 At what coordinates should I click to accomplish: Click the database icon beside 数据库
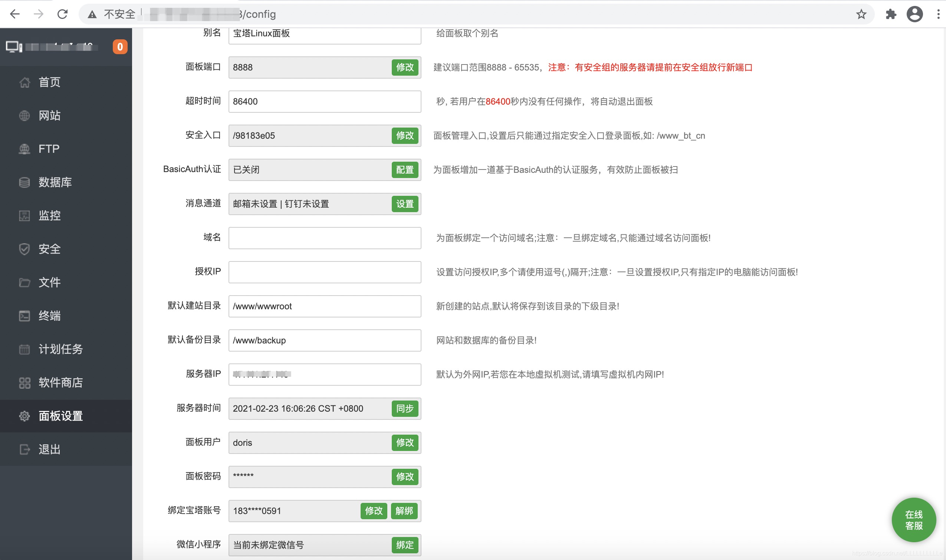pyautogui.click(x=24, y=182)
